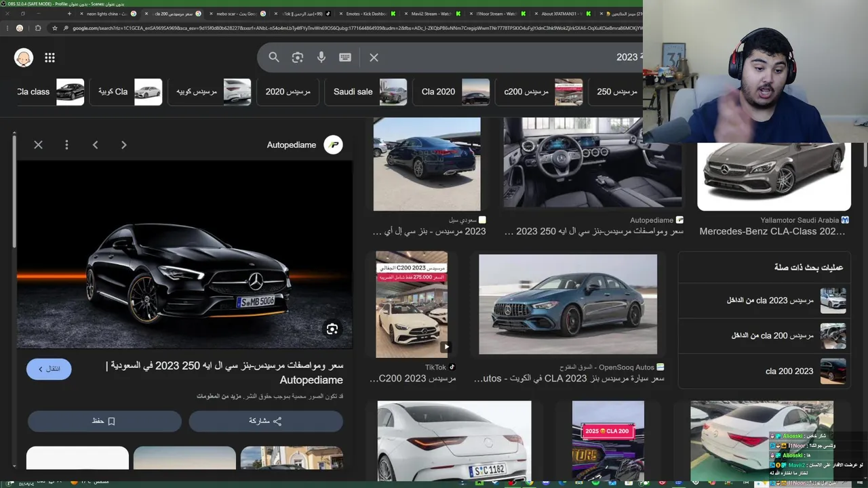Open the teal CLA OpenSooq thumbnail

click(x=568, y=304)
